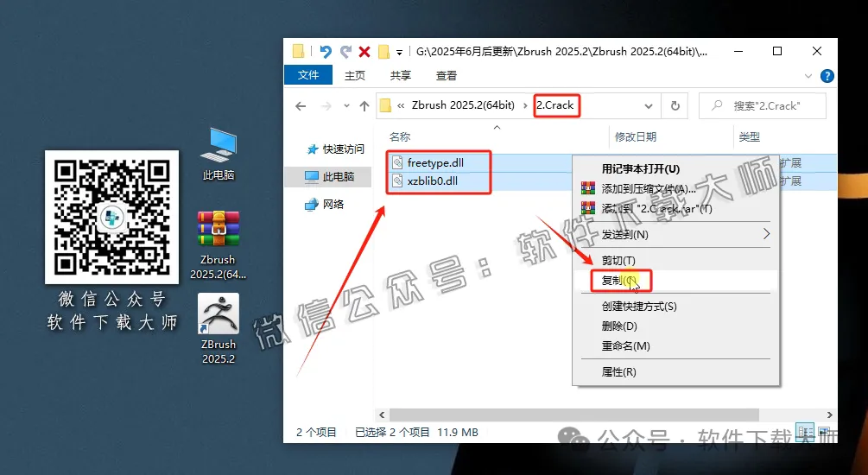Open Explorer help with the question mark icon
The height and width of the screenshot is (475, 868).
pos(827,76)
